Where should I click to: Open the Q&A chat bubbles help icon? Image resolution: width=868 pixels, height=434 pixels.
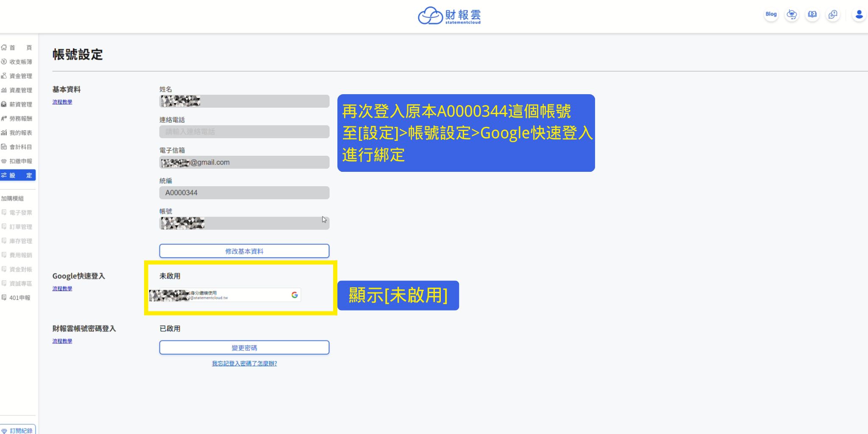[x=833, y=14]
